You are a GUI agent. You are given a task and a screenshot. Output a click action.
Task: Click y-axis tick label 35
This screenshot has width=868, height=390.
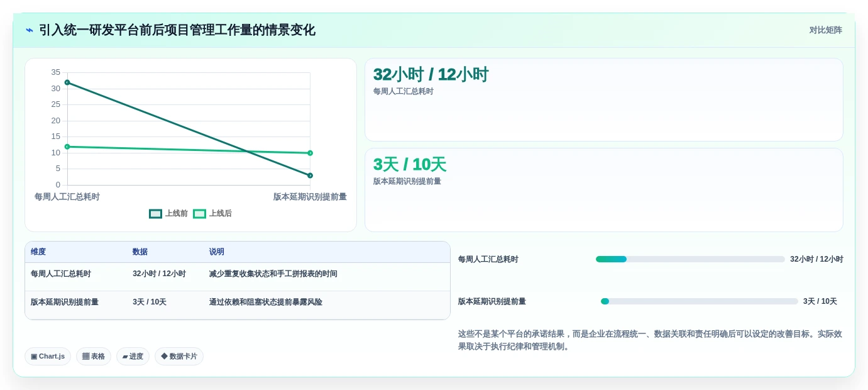point(56,72)
